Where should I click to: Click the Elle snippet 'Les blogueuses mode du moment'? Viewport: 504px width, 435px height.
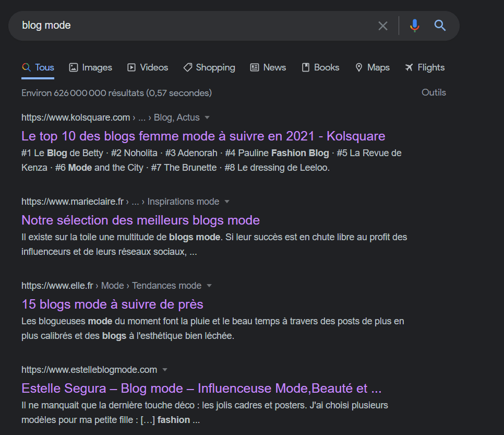[x=213, y=328]
